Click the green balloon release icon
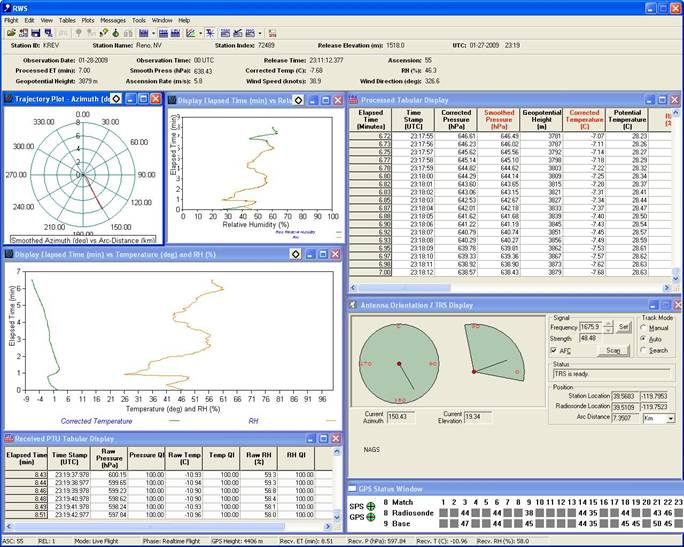 coord(116,33)
